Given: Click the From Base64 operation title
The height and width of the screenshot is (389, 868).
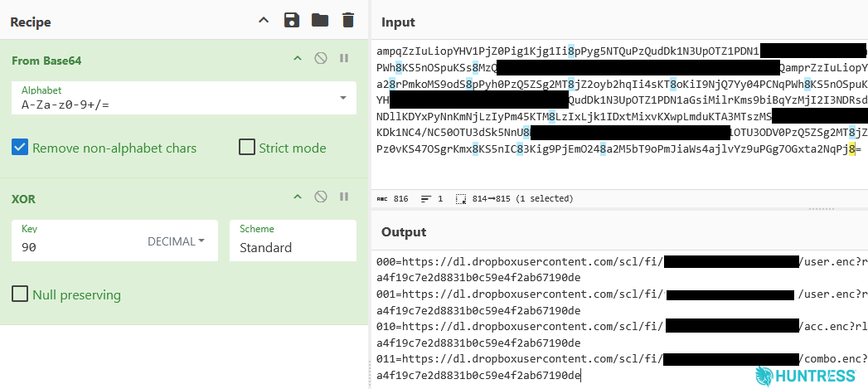Looking at the screenshot, I should 46,61.
